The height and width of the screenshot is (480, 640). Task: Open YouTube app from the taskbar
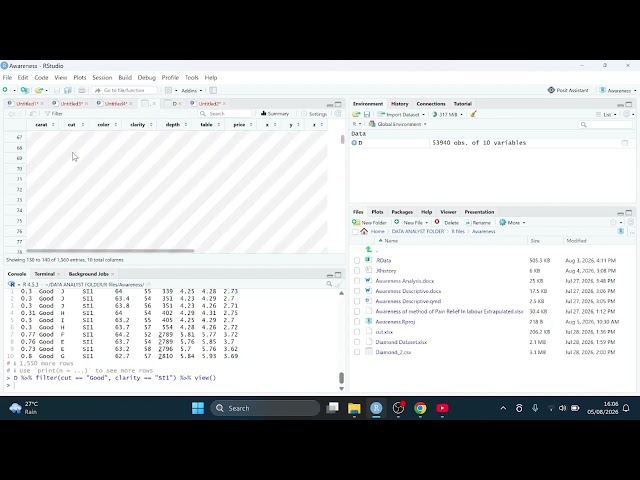click(x=442, y=408)
